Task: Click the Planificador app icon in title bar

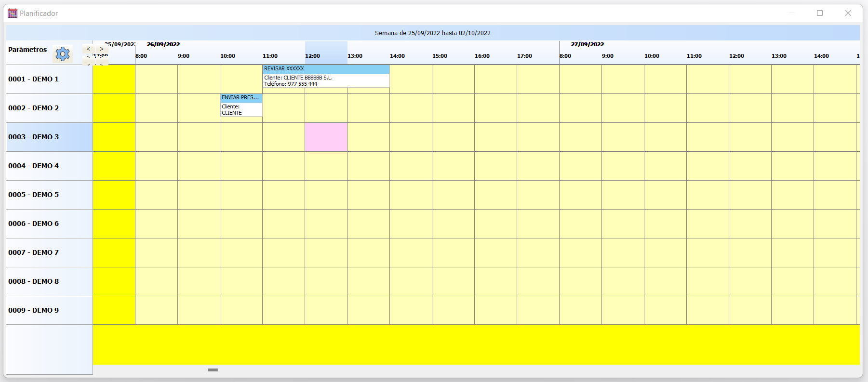Action: click(13, 13)
